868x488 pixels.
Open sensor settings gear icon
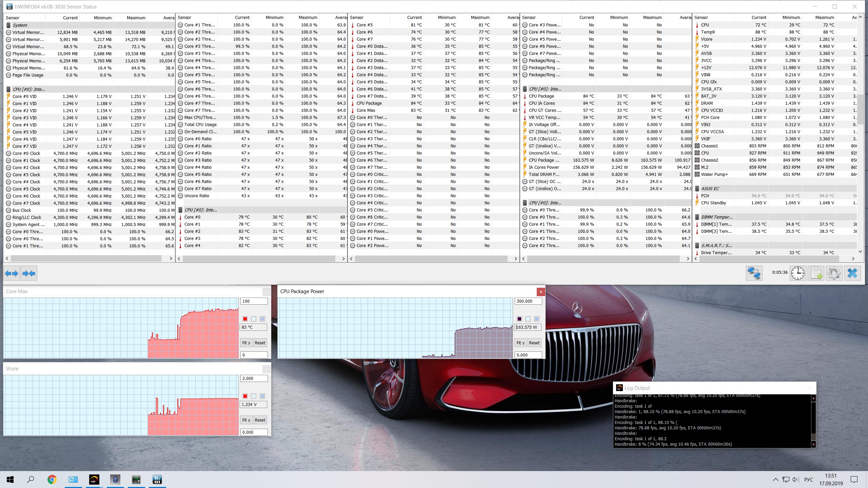tap(834, 273)
